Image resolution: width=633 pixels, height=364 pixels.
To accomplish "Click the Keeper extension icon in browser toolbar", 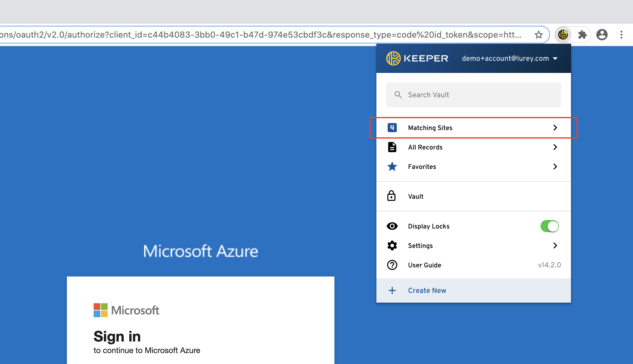I will 563,35.
